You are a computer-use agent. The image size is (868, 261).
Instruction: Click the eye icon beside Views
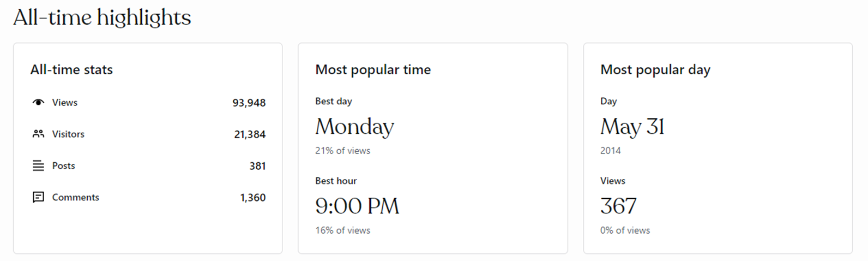(x=38, y=102)
